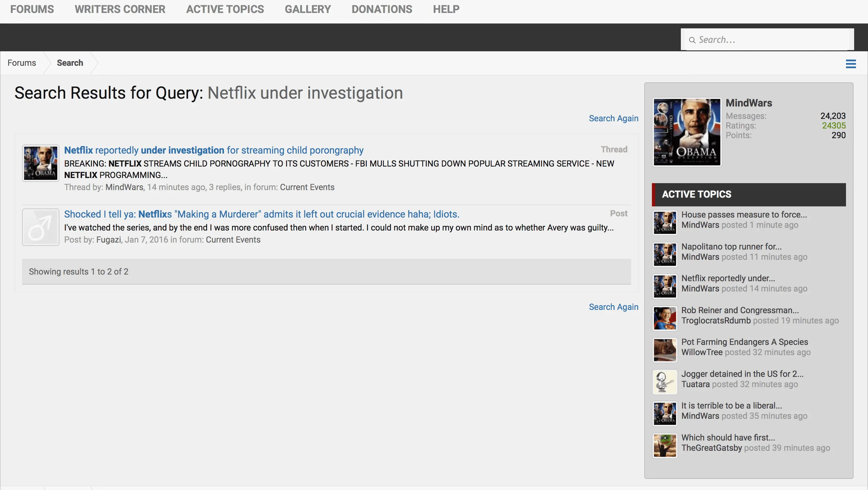Click the top Search Again link
Image resolution: width=868 pixels, height=490 pixels.
613,118
